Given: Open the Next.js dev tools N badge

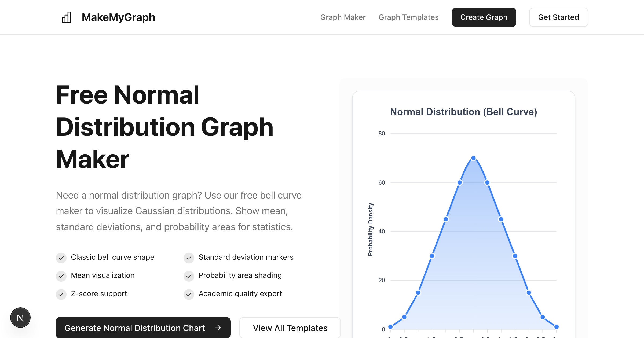Looking at the screenshot, I should 20,318.
